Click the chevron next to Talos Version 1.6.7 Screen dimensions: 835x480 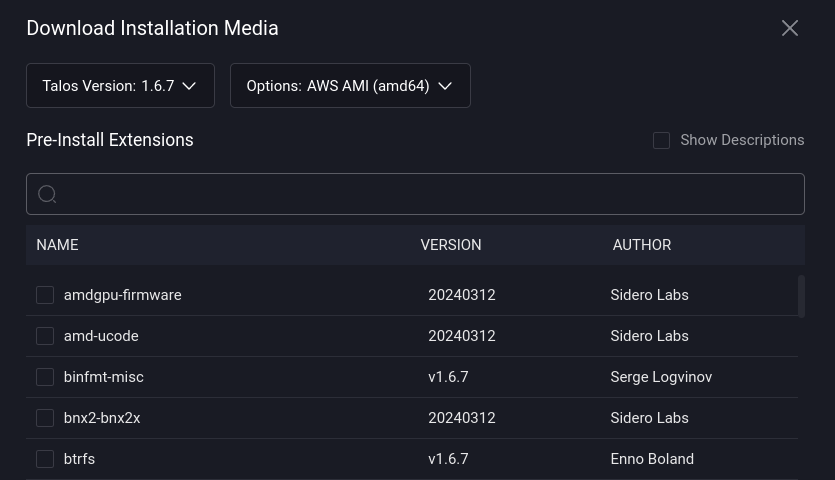[189, 86]
